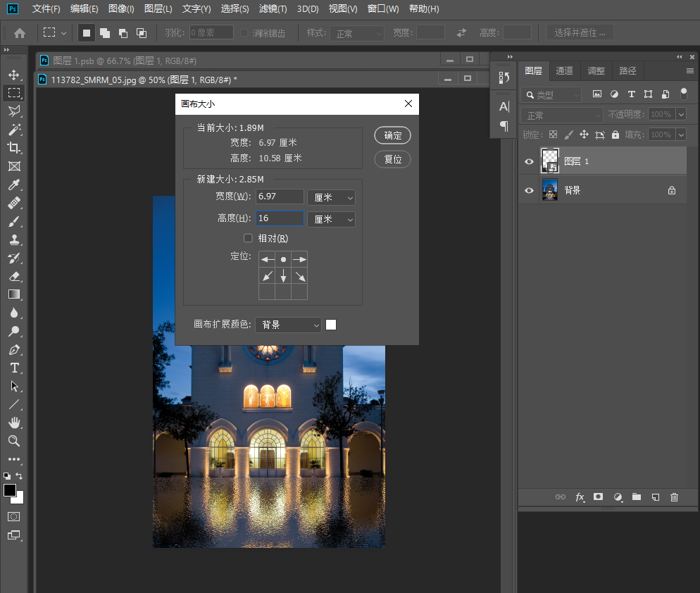Open opacity slider dropdown arrow
Screen dimensions: 700x593
(x=681, y=114)
